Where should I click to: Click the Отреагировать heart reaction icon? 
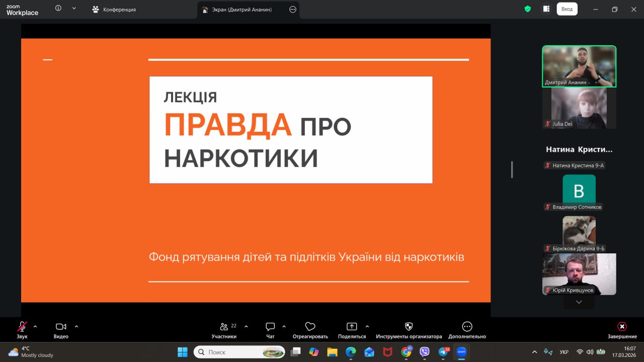(x=310, y=328)
